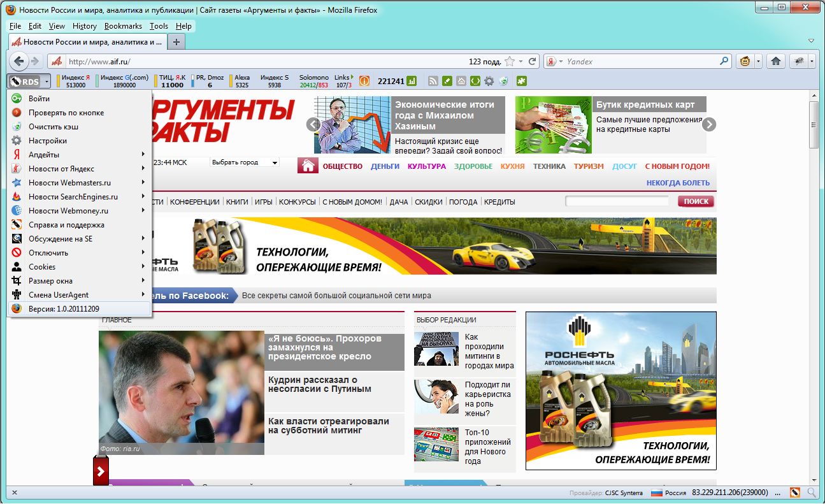Open 'Топ-10 приложений для Нового года' thumbnail
This screenshot has height=504, width=825.
coord(436,444)
